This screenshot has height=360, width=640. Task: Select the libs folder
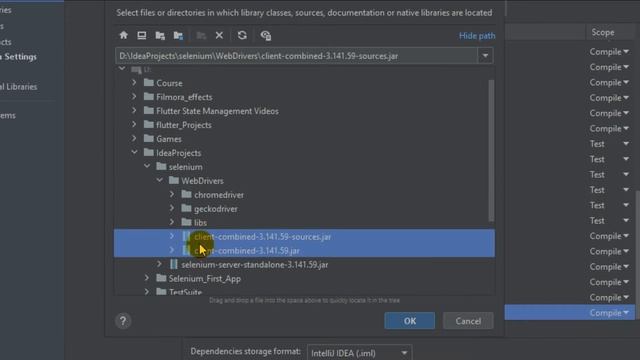[200, 223]
